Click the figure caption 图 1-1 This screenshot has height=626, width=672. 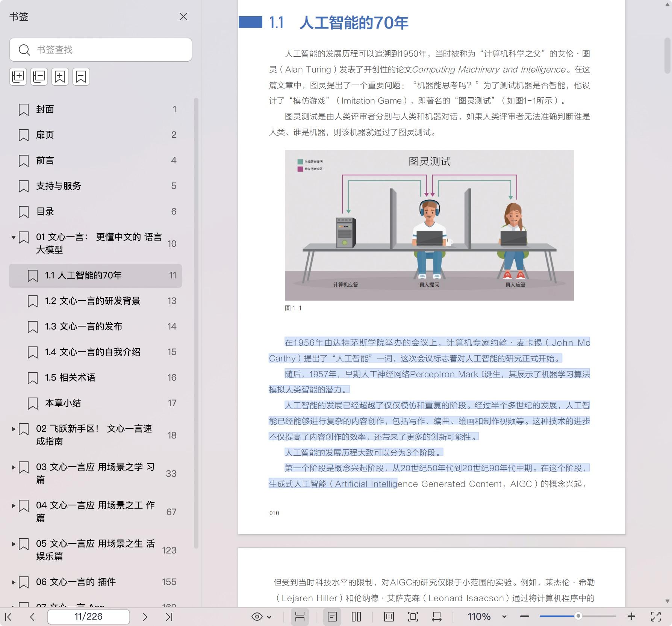tap(293, 308)
